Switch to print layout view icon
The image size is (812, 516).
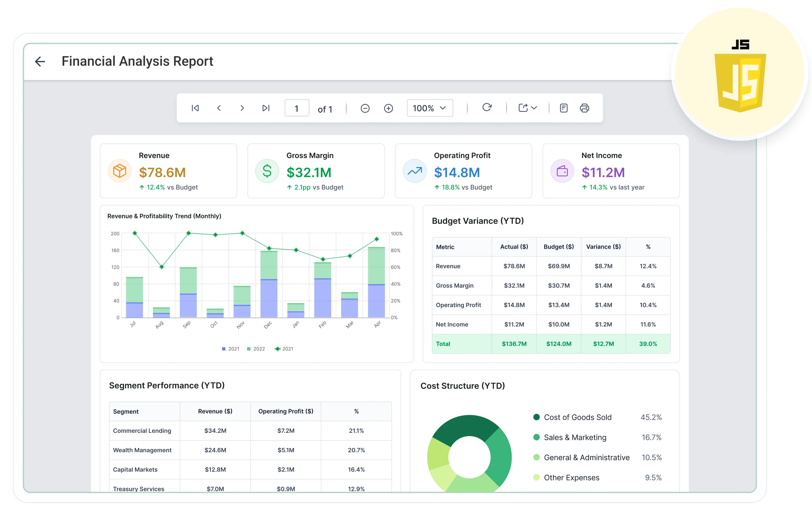(x=563, y=108)
